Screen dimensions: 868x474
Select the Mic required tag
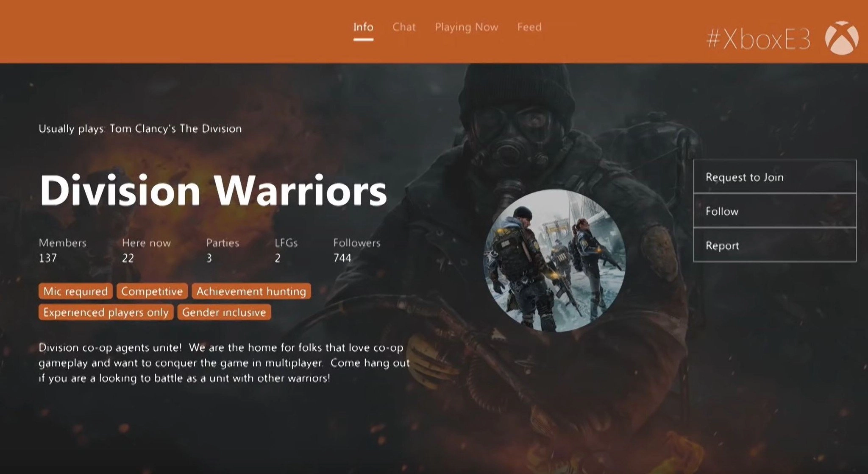[75, 291]
